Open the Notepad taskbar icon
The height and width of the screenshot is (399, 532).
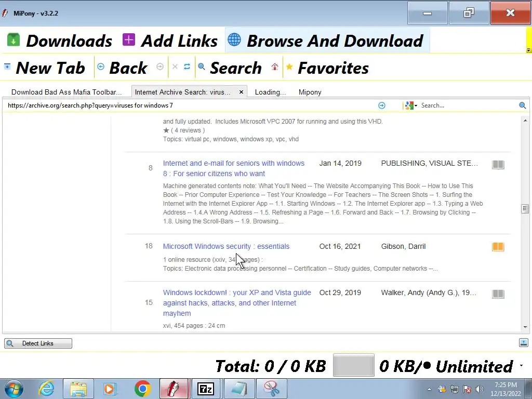pos(238,389)
